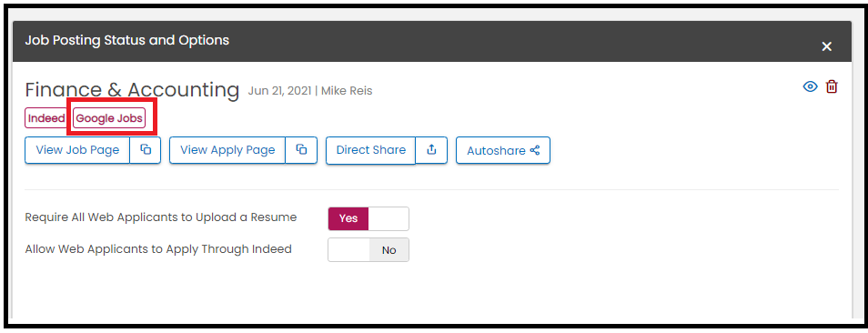Select the Indeed job board tag

[x=45, y=118]
